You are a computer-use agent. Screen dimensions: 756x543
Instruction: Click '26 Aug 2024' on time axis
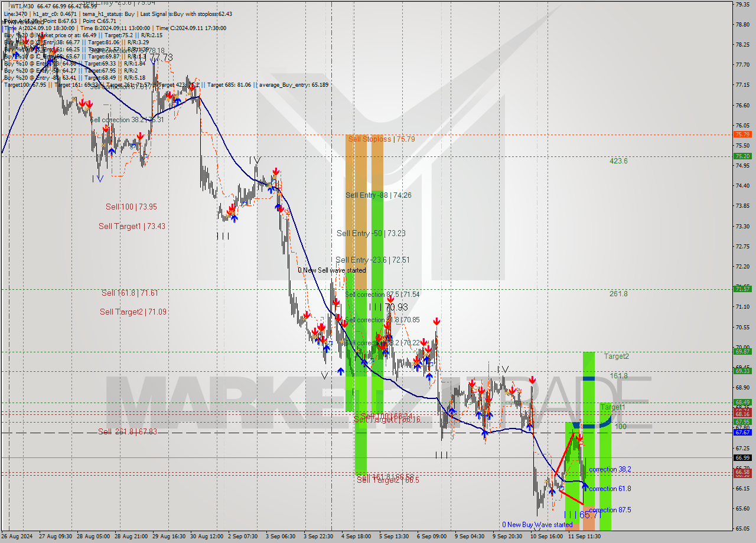(x=18, y=537)
